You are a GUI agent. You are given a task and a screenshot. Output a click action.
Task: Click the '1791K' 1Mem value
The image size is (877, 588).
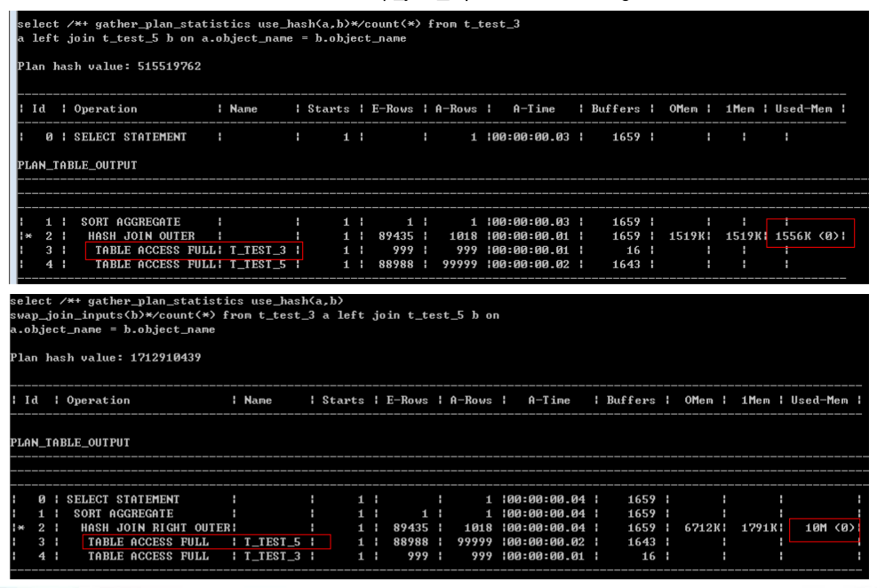click(758, 528)
